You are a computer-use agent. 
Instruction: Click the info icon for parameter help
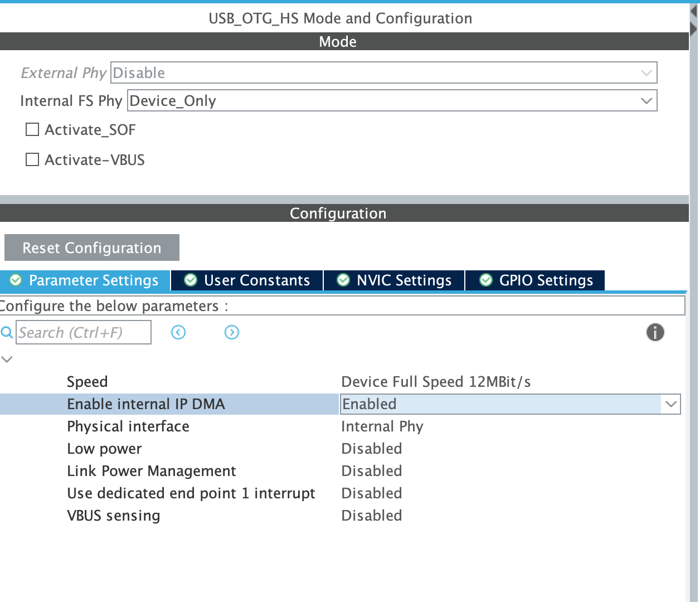point(655,332)
